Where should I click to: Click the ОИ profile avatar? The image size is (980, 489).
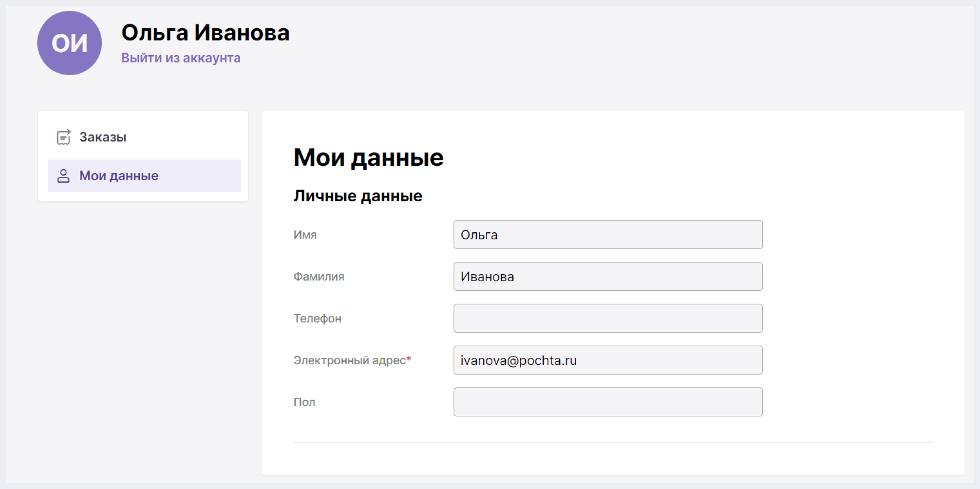(69, 43)
